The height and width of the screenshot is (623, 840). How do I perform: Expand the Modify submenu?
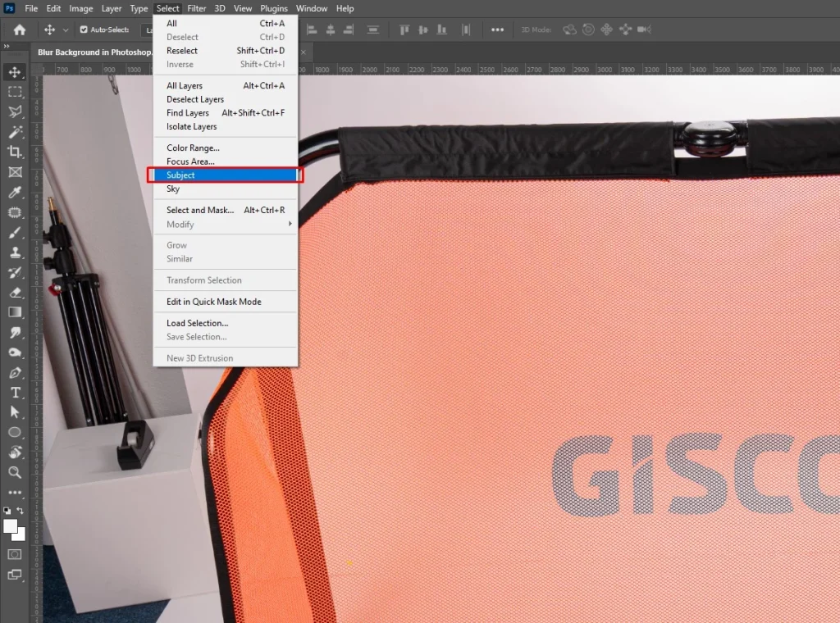[x=226, y=225]
